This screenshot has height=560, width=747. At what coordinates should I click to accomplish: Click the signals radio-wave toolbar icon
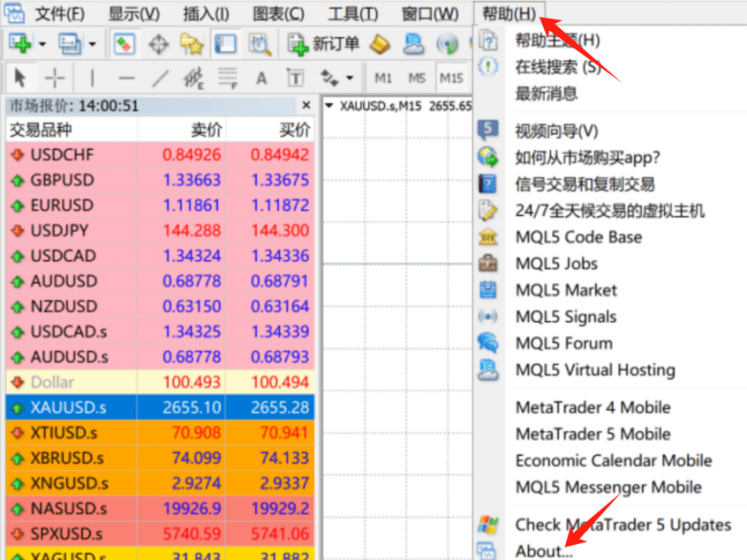(447, 44)
